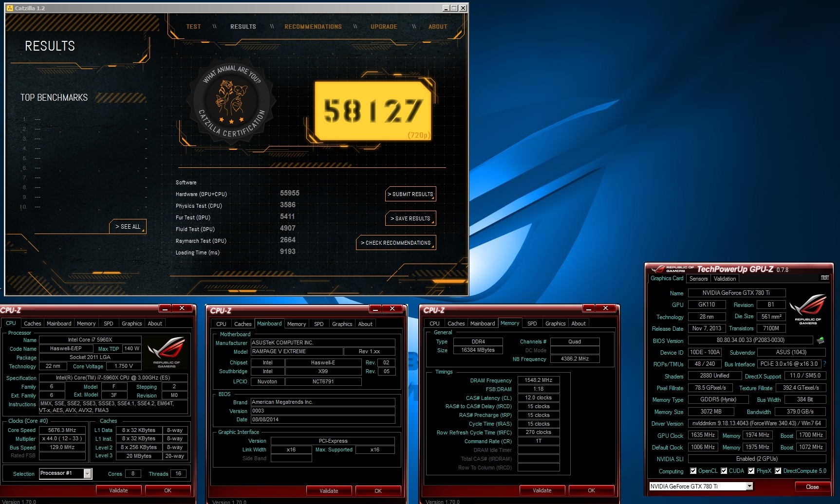Select the Graphics Card tab in GPU-Z
Viewport: 840px width, 504px height.
pyautogui.click(x=667, y=278)
